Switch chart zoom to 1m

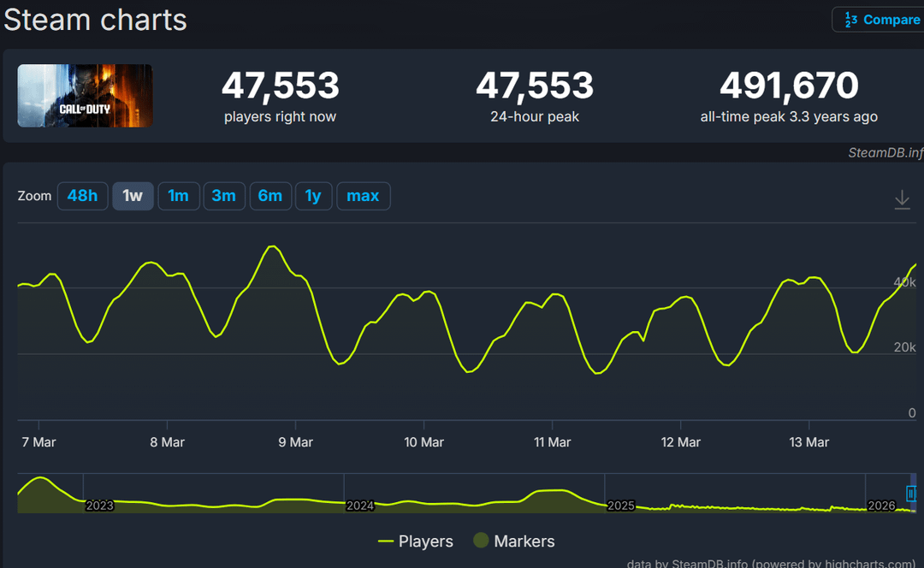pos(178,196)
